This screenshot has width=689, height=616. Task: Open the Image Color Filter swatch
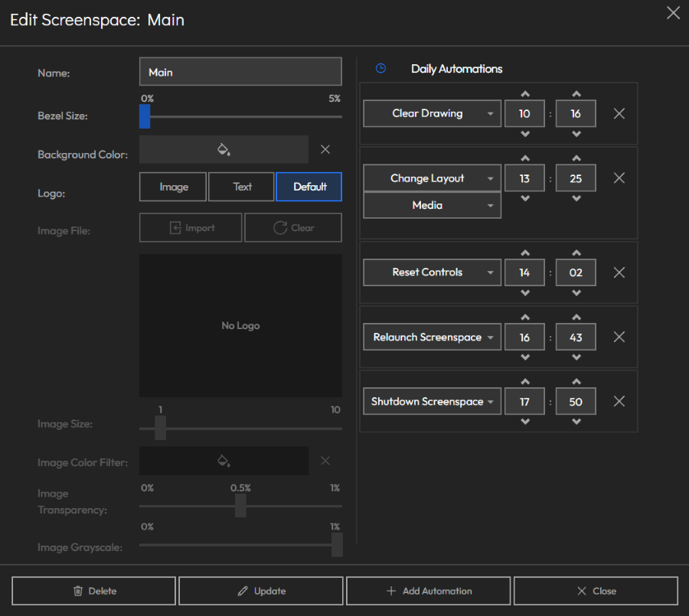224,461
